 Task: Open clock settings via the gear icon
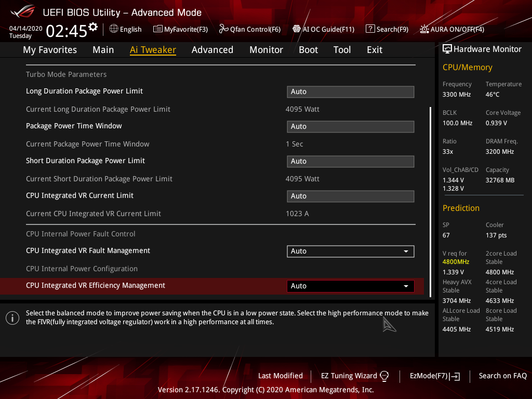93,27
